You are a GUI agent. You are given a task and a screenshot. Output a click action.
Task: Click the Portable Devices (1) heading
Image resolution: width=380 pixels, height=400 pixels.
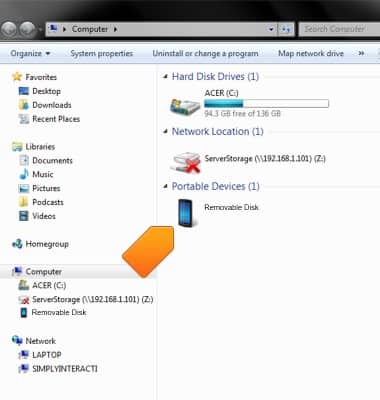point(215,186)
